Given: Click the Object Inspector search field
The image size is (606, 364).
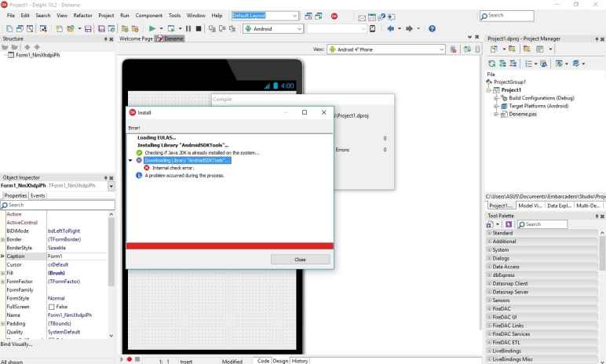Looking at the screenshot, I should pos(59,205).
